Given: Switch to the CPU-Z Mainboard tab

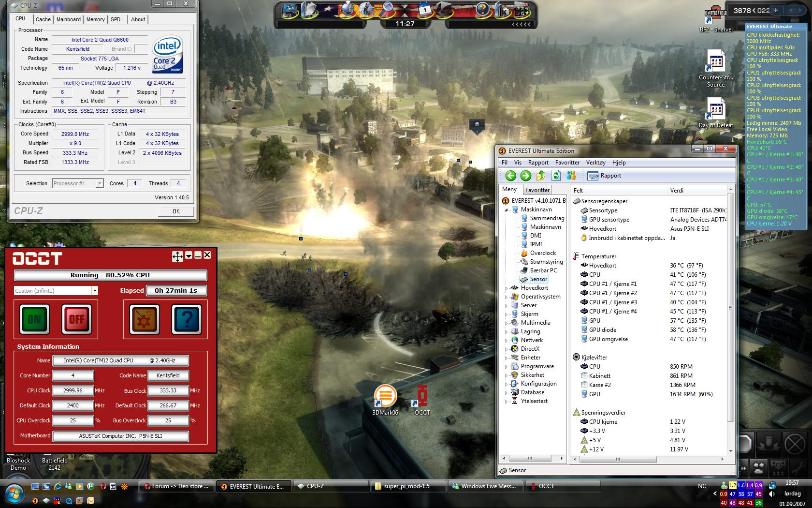Looking at the screenshot, I should pyautogui.click(x=69, y=19).
